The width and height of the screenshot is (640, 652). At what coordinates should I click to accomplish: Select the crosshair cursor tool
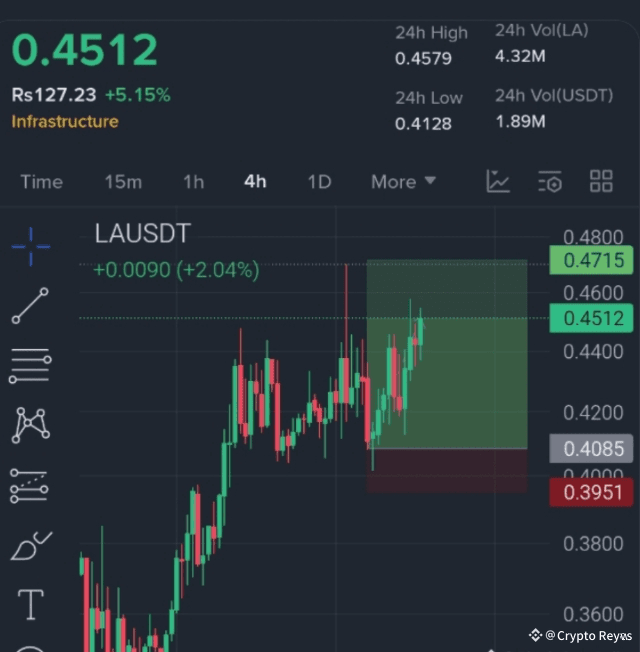31,246
